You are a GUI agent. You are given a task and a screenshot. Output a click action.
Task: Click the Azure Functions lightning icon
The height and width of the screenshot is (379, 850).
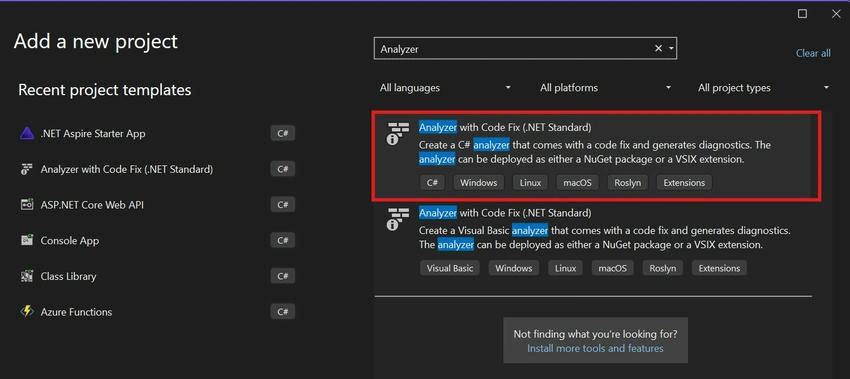(x=27, y=312)
